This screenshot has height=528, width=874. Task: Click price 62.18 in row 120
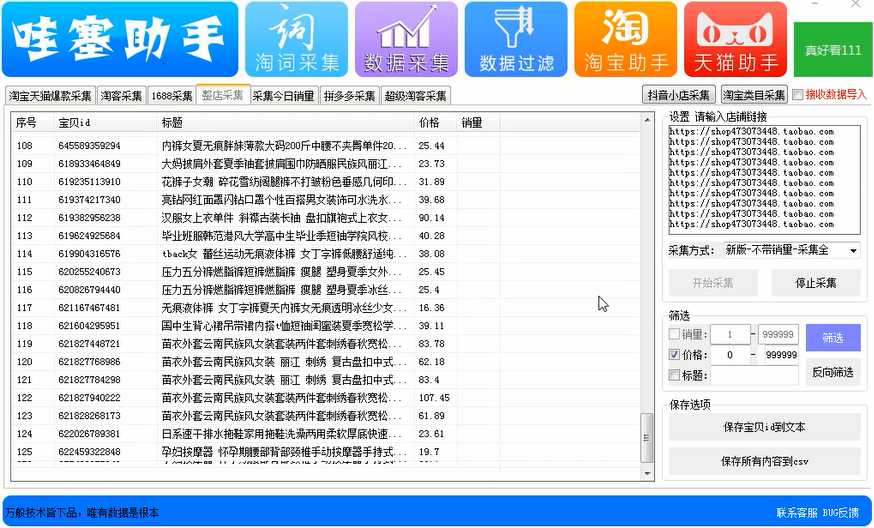pyautogui.click(x=431, y=362)
